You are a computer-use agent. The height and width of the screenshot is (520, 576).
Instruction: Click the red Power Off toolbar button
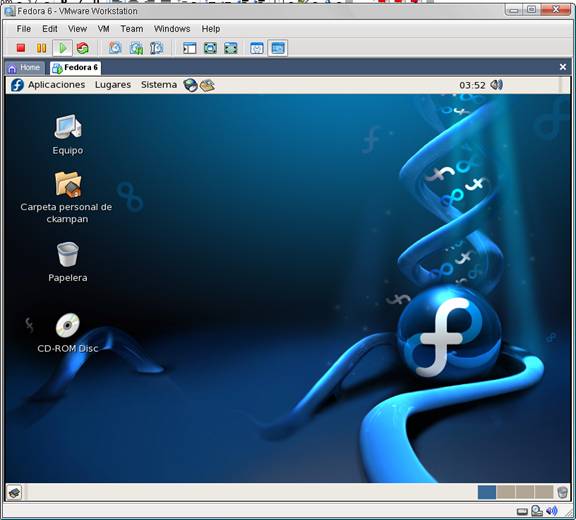[21, 48]
